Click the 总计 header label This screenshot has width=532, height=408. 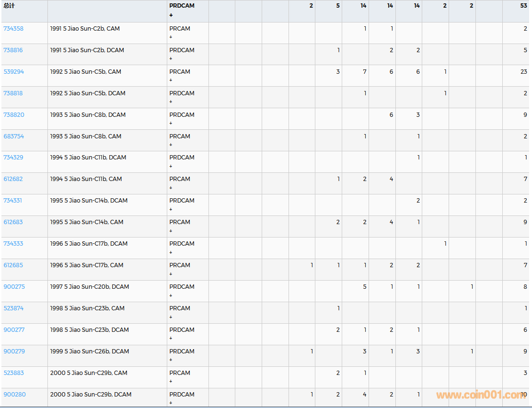[x=9, y=6]
